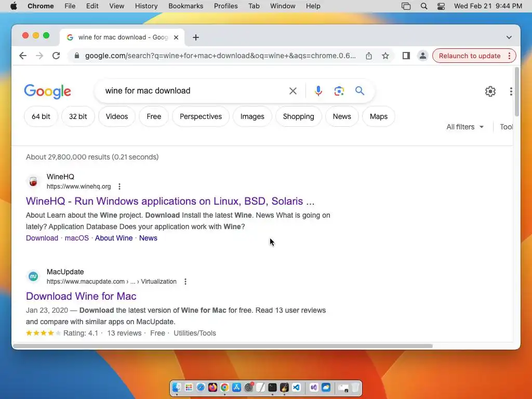Screen dimensions: 532x399
Task: Open the WineHQ result title link
Action: (170, 201)
